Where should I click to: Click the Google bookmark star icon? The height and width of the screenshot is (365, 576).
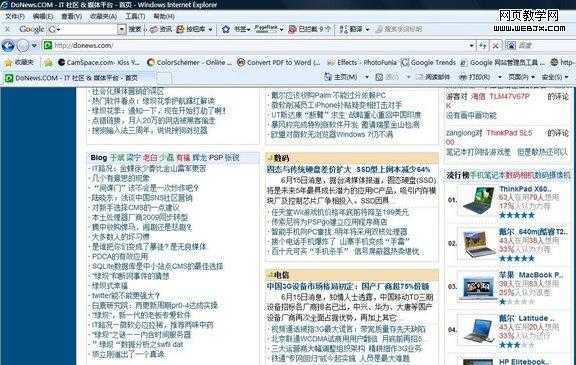pos(226,29)
